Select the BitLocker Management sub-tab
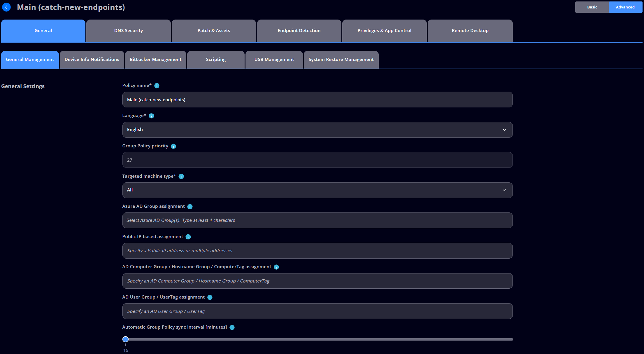The image size is (644, 354). pos(155,60)
